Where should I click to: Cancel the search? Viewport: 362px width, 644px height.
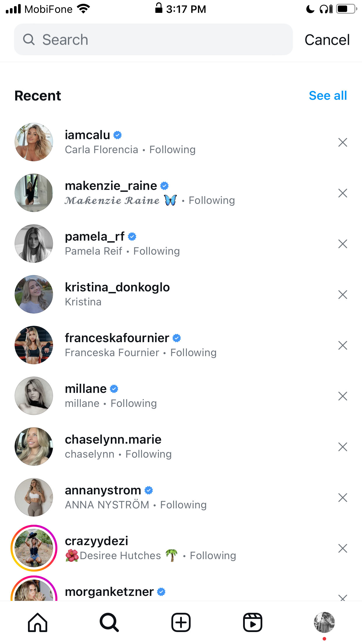pyautogui.click(x=327, y=40)
